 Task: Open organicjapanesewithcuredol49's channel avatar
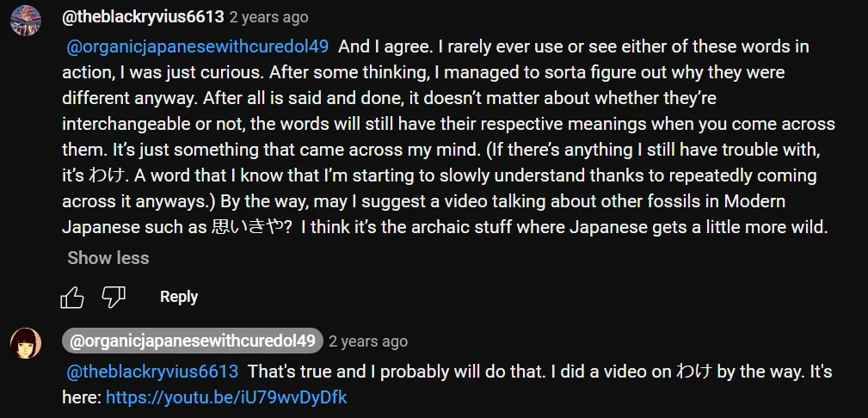coord(26,342)
